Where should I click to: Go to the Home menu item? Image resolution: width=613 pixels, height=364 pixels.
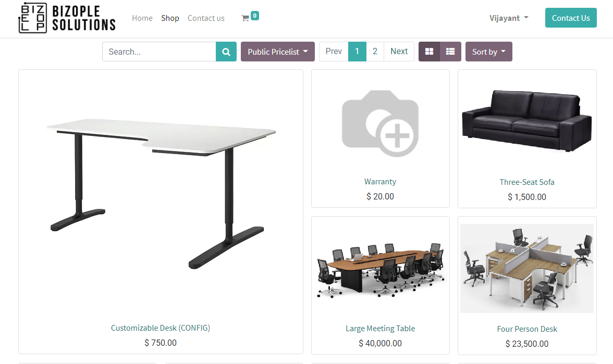[x=142, y=18]
